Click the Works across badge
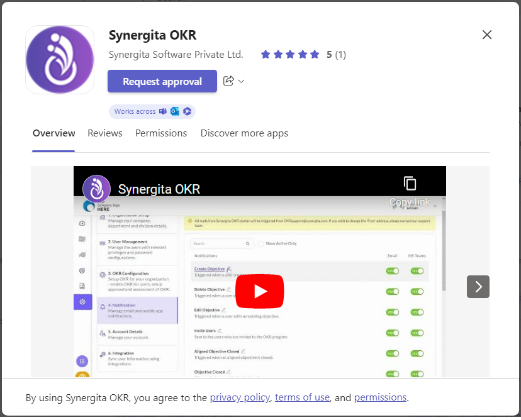Screen dimensions: 521x420 (x=152, y=111)
